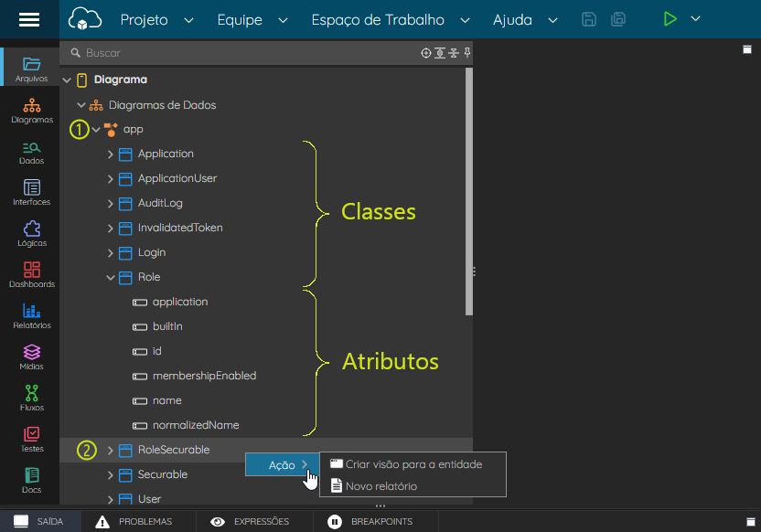This screenshot has width=761, height=532.
Task: Open the Testes sidebar panel
Action: 31,440
